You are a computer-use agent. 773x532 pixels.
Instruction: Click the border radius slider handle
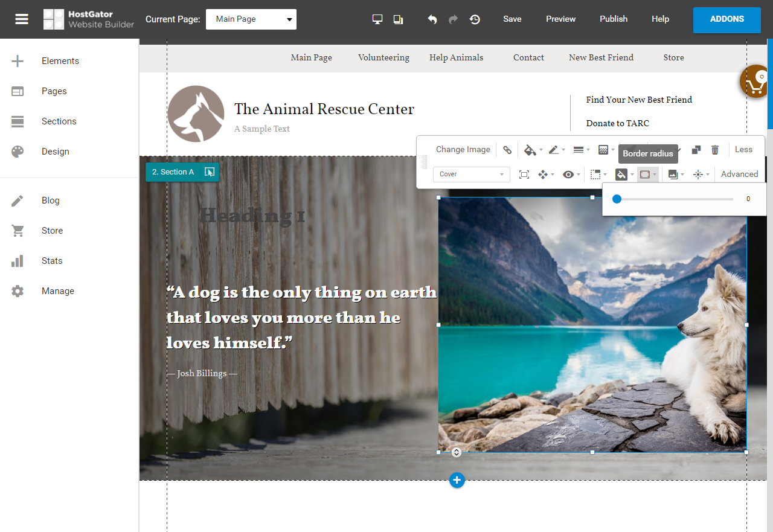(x=617, y=199)
